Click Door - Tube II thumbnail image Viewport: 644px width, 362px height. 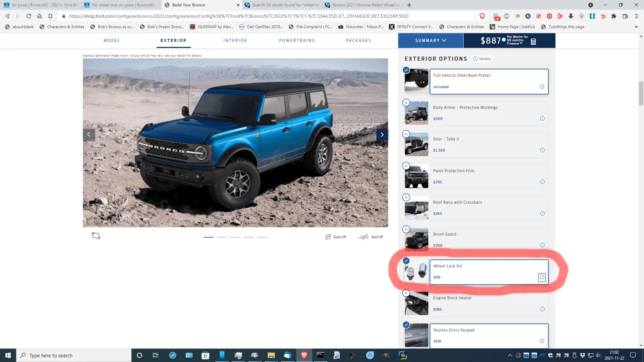(416, 145)
